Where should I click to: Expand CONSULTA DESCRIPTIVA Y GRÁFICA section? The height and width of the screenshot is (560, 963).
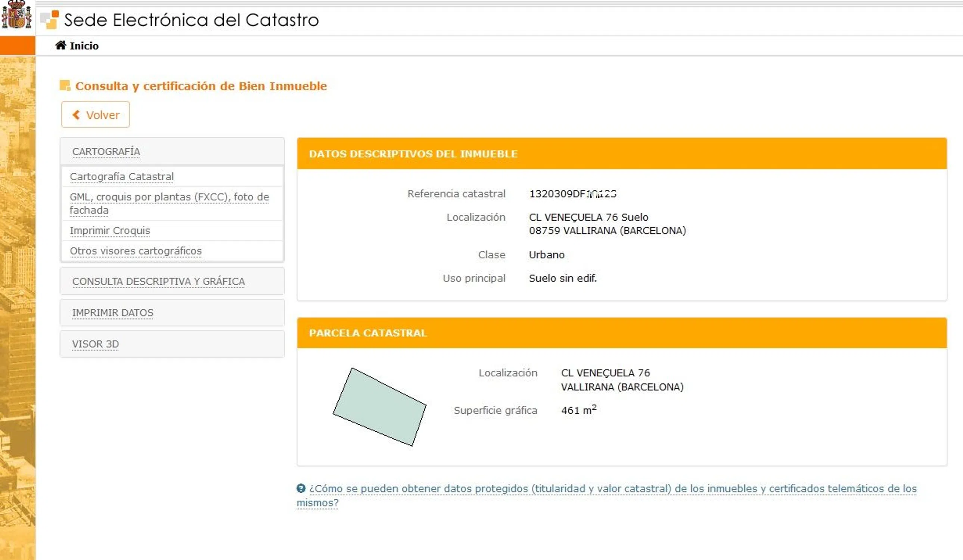158,281
